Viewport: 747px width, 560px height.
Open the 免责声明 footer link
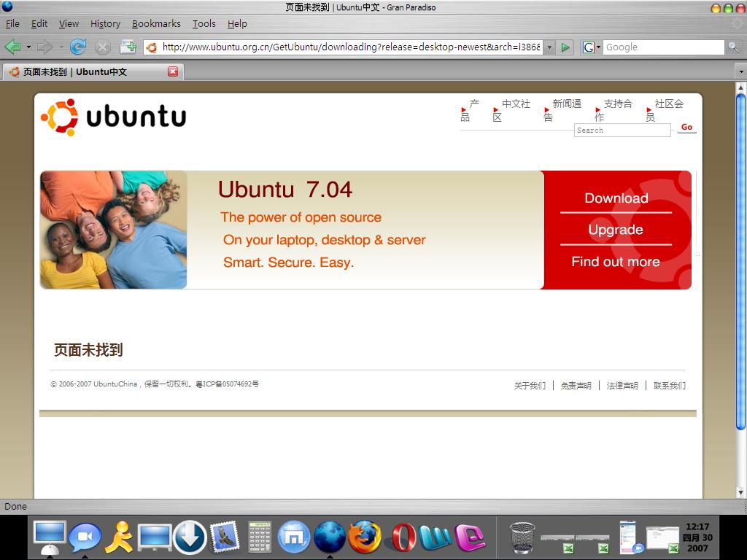[x=576, y=385]
